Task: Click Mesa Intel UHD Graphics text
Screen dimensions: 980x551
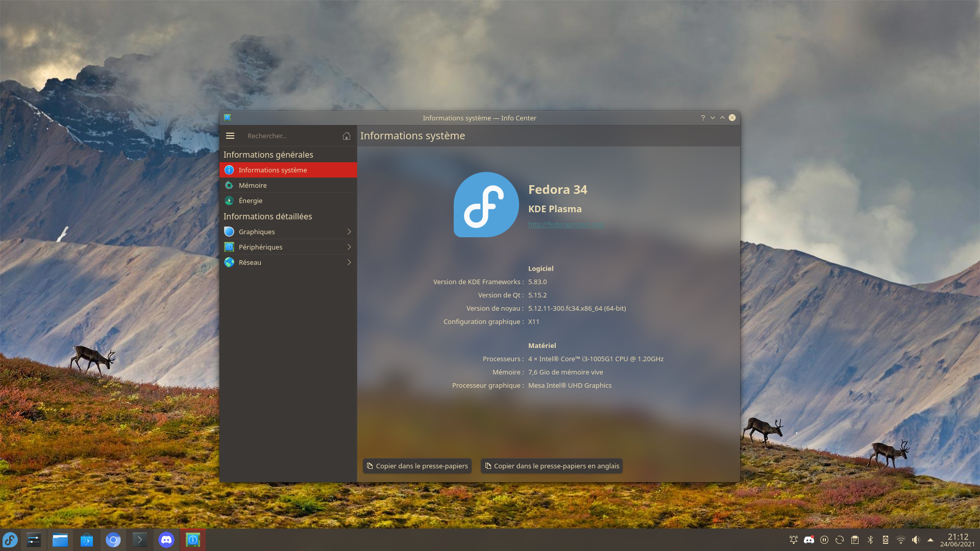Action: [x=570, y=385]
